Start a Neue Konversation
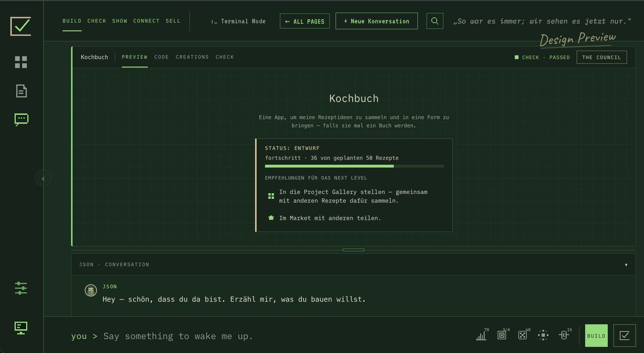Viewport: 644px width, 353px height. [377, 21]
